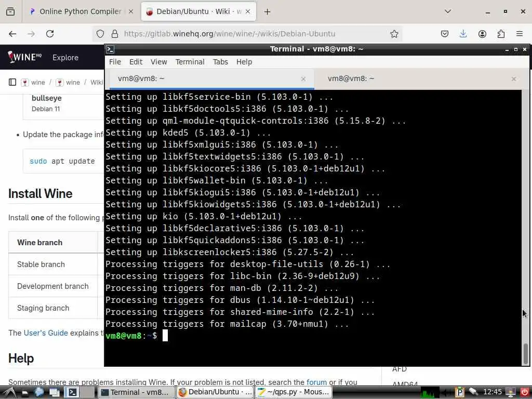Screen dimensions: 532x399
Task: Open a new browser tab with the plus
Action: click(268, 11)
